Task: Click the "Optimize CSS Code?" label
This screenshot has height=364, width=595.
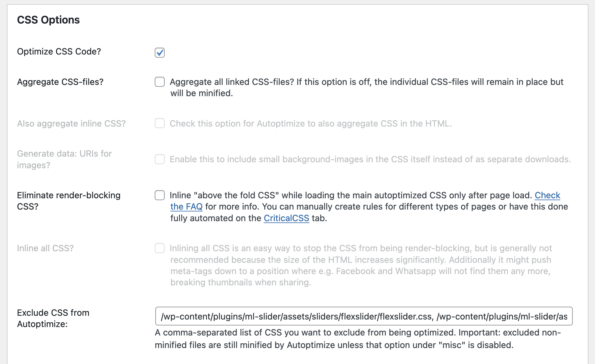Action: tap(59, 51)
